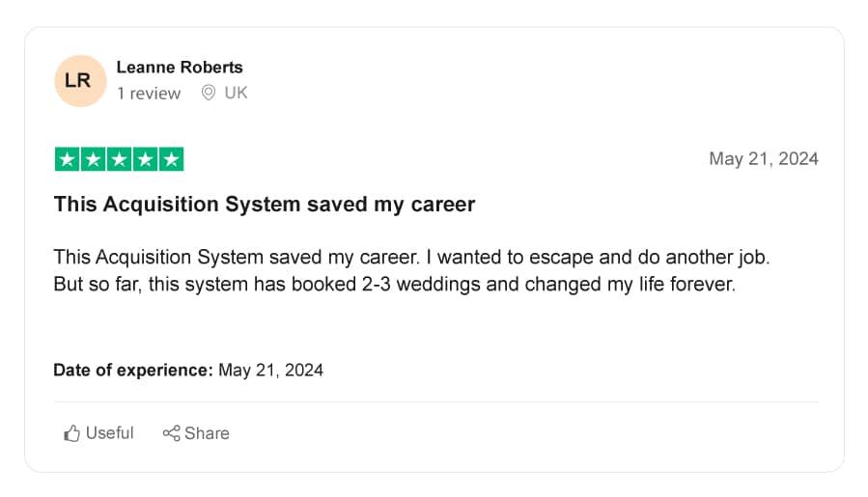
Task: Click the Date of experience label
Action: point(133,370)
